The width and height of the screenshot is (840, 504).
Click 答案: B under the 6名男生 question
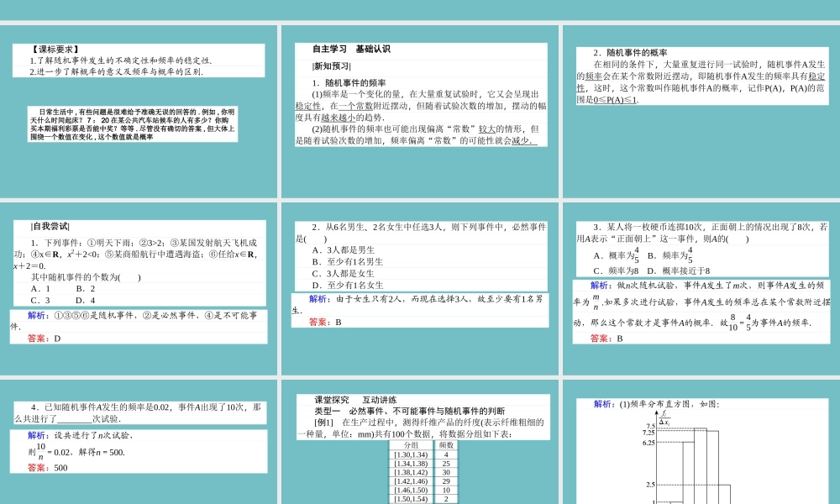coord(325,323)
